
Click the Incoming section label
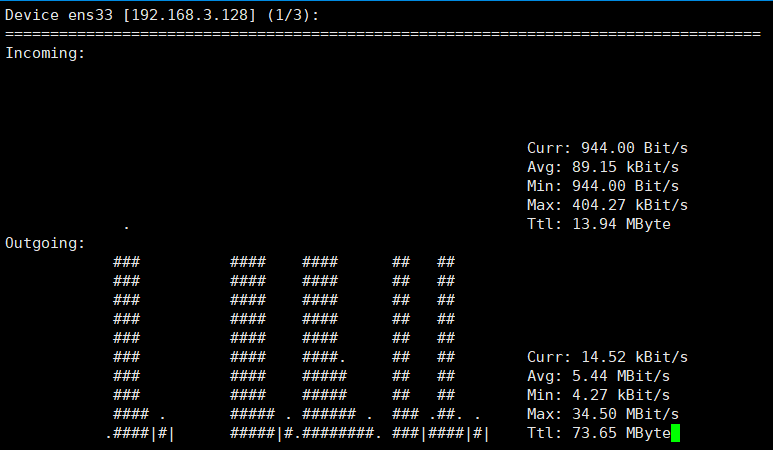point(45,53)
